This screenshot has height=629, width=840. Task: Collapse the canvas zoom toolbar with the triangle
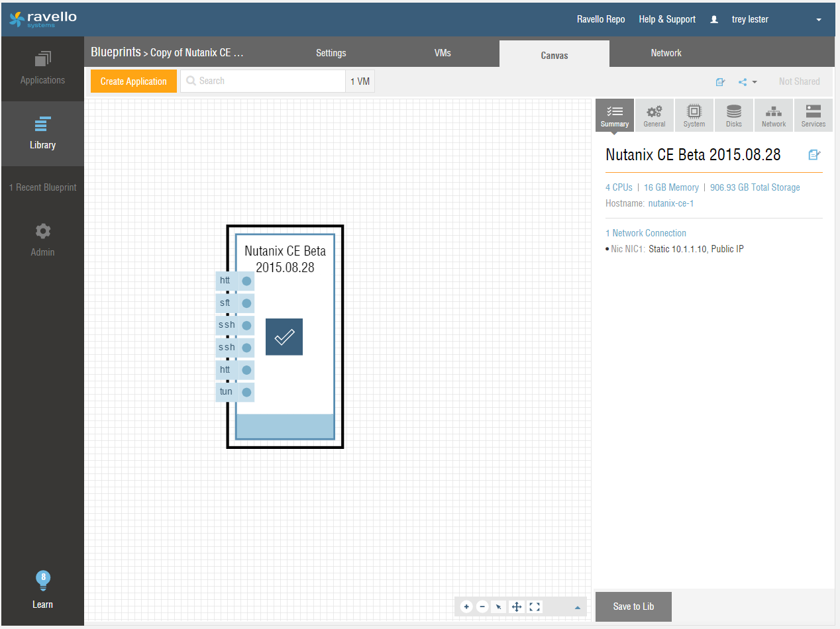[x=577, y=607]
